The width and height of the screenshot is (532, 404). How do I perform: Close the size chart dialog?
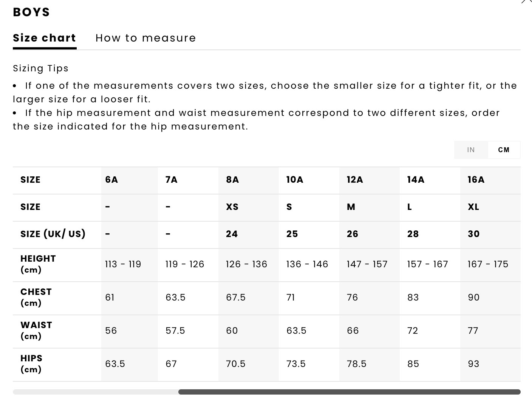[x=527, y=1]
